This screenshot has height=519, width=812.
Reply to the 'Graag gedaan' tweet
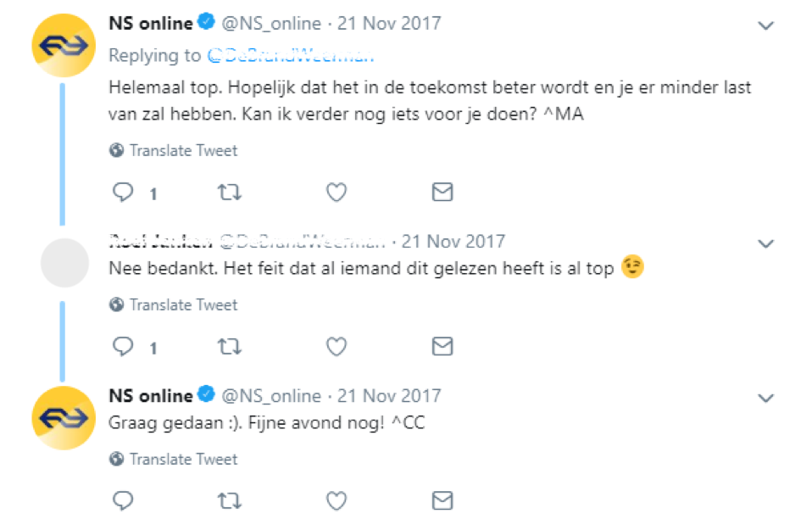(124, 499)
